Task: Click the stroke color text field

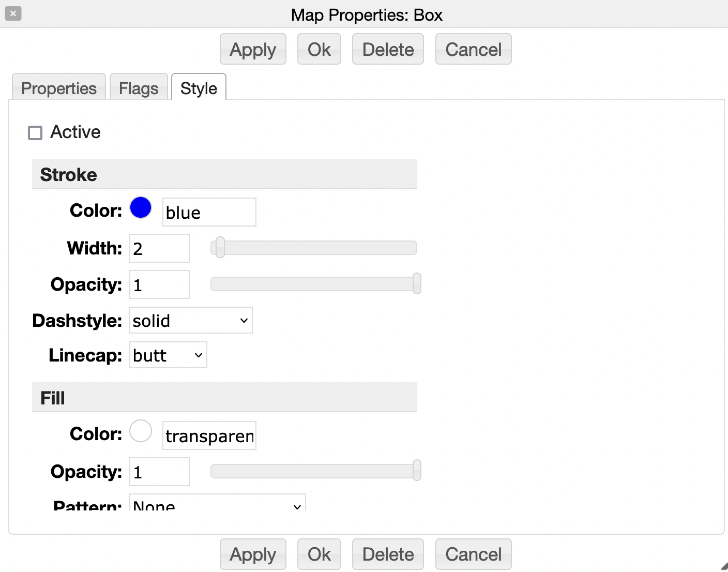Action: click(x=209, y=213)
